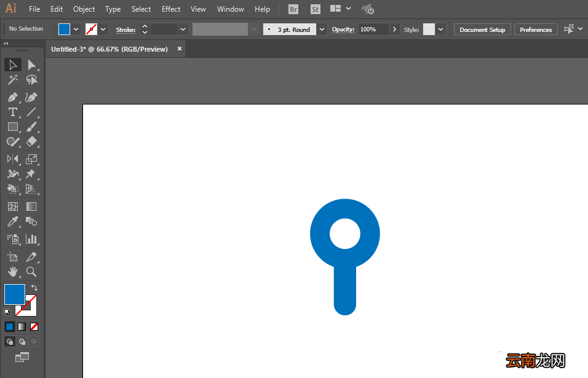The image size is (588, 378).
Task: Select the Live Paint Bucket tool
Action: click(x=13, y=189)
